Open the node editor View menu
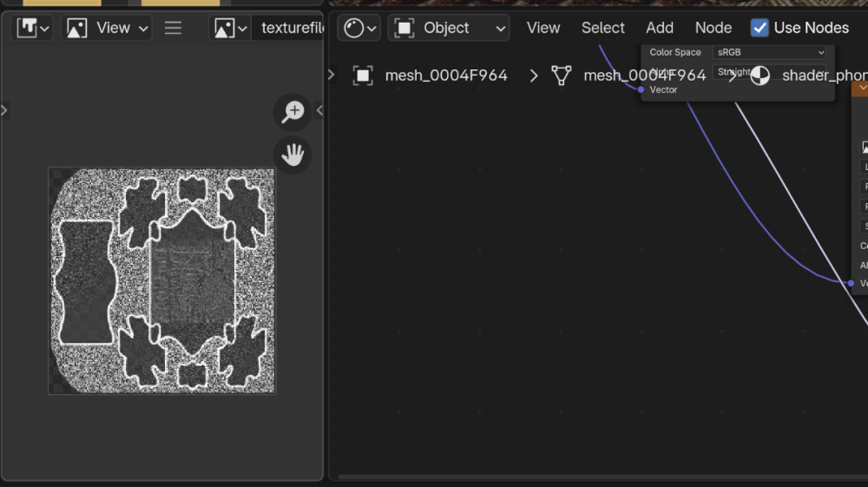This screenshot has height=487, width=868. pyautogui.click(x=543, y=28)
